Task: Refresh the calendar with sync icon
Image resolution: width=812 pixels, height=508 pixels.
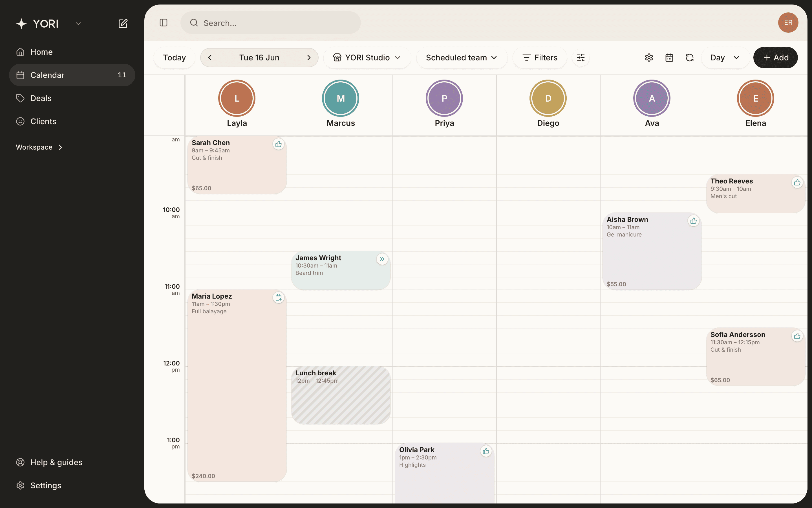Action: coord(690,58)
